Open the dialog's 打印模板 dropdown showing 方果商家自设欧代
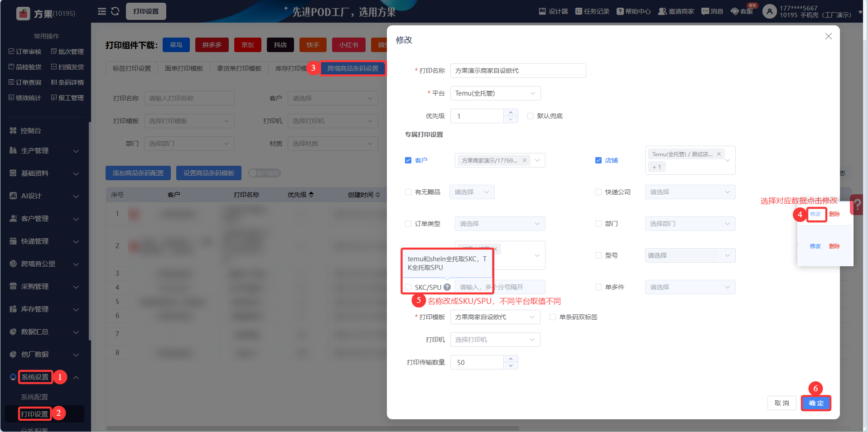868x432 pixels. coord(495,317)
